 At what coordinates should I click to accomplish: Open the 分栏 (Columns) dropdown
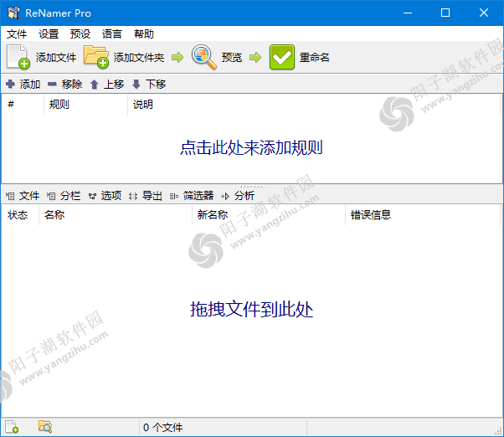tap(64, 196)
